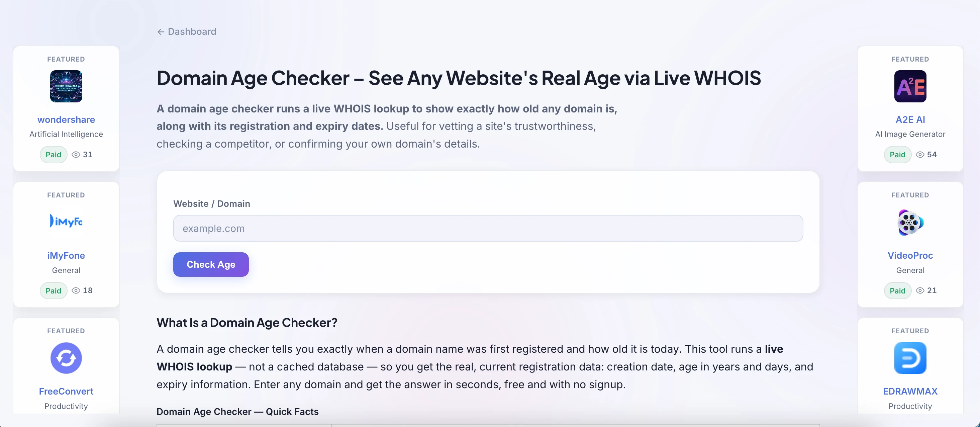The height and width of the screenshot is (427, 980).
Task: Open the VideoProc title link
Action: click(x=910, y=255)
